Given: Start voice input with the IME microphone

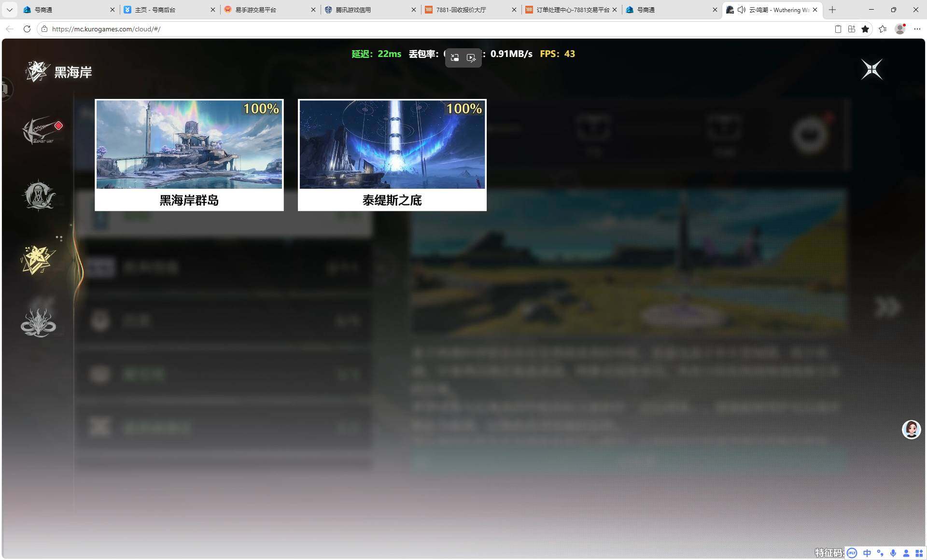Looking at the screenshot, I should point(893,553).
